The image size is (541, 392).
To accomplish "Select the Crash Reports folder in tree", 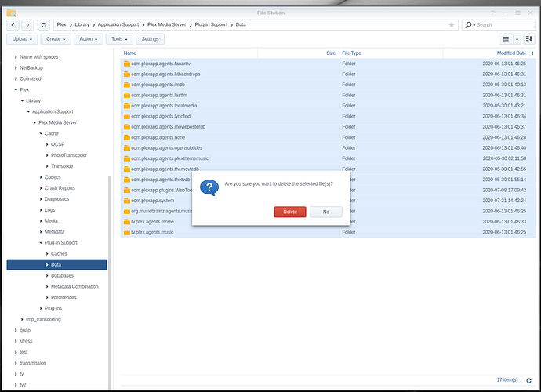I will (60, 188).
